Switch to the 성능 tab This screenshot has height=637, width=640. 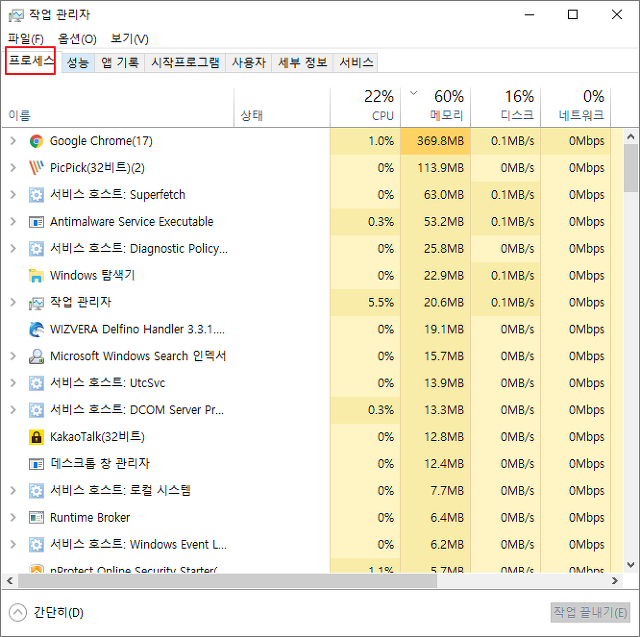[78, 63]
